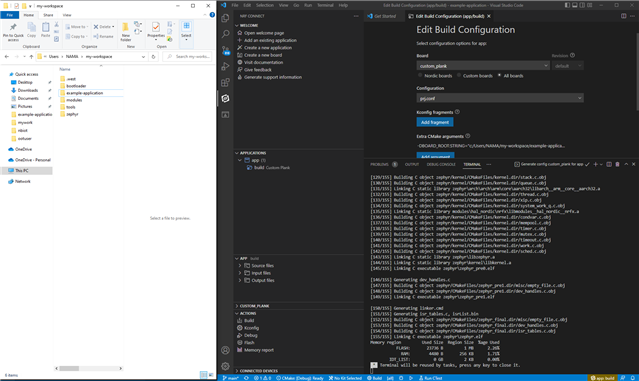Open the Share ribbon tab in File Explorer
Screen dimensions: 639x381
(48, 15)
